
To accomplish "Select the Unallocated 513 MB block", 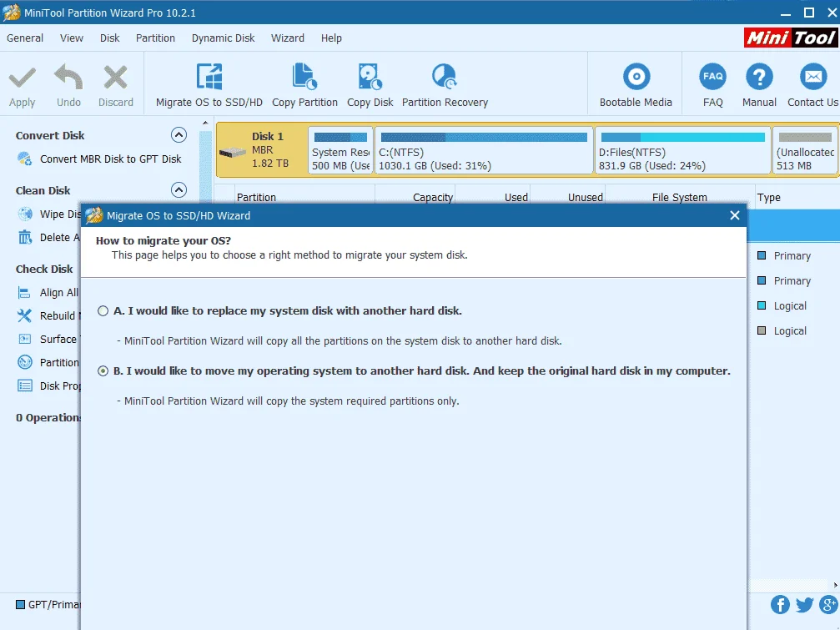I will 805,150.
